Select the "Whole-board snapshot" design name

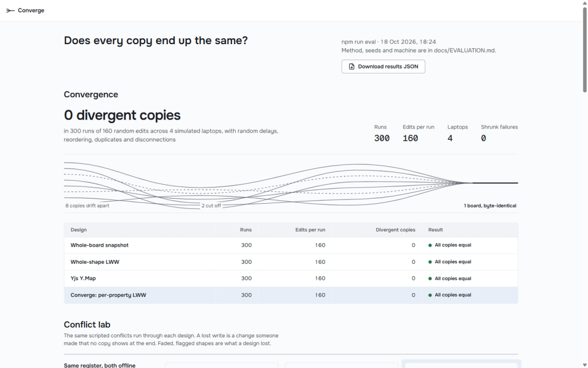point(99,245)
